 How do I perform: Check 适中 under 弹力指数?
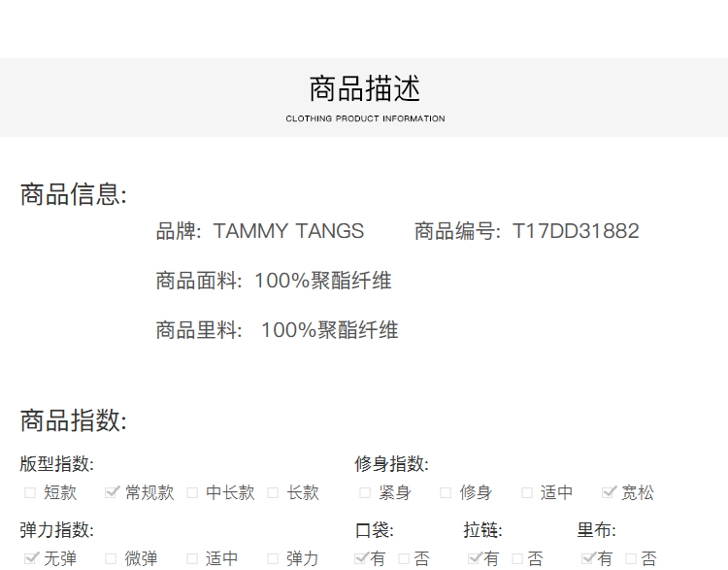coord(192,558)
